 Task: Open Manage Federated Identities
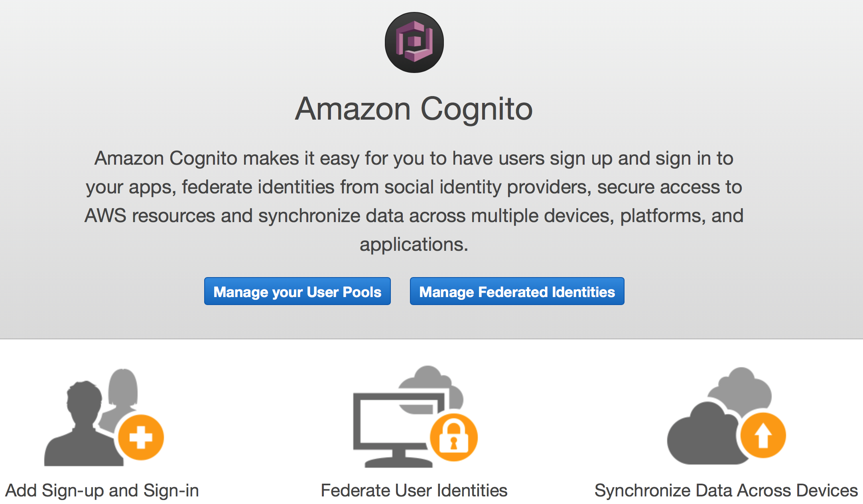(517, 291)
